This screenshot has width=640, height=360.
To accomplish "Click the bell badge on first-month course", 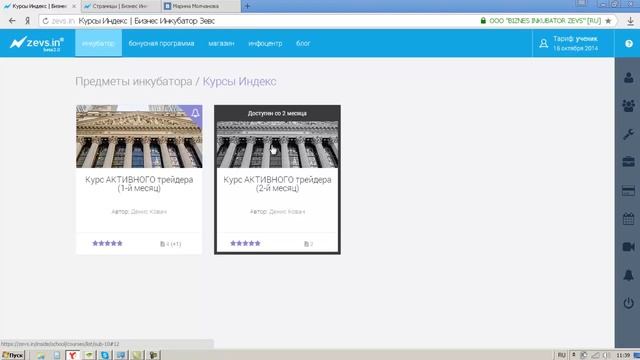I will (x=195, y=113).
